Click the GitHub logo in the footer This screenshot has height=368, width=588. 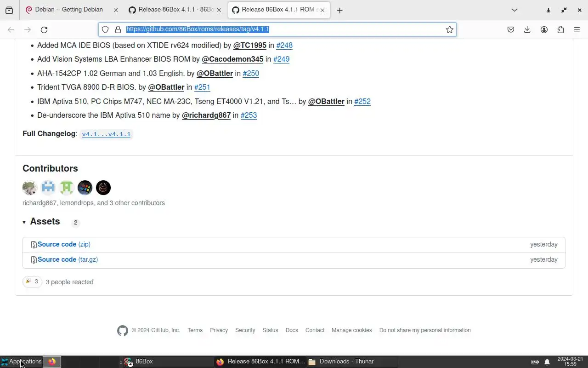123,330
